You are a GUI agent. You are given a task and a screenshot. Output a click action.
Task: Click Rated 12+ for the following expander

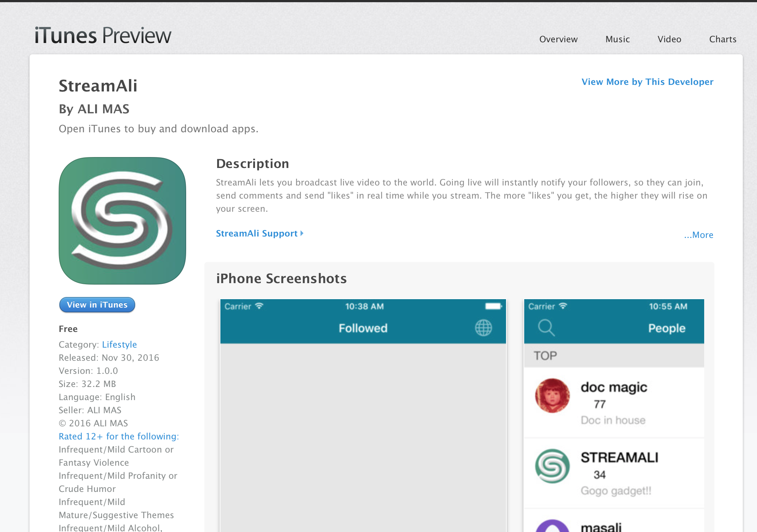tap(119, 436)
